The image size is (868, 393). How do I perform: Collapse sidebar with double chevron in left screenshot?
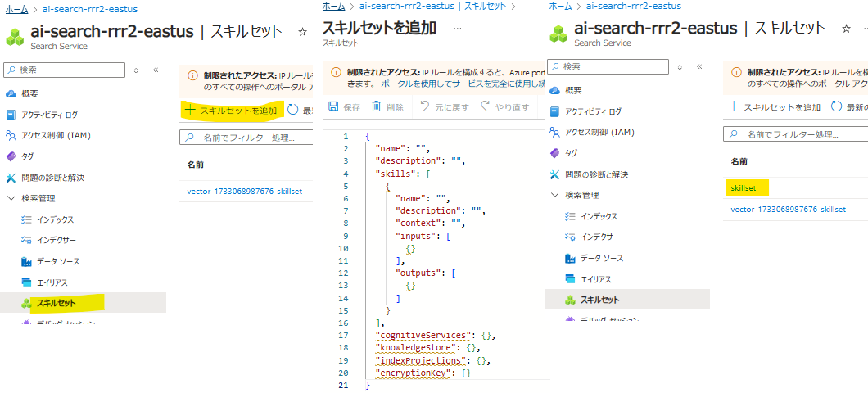[x=156, y=70]
